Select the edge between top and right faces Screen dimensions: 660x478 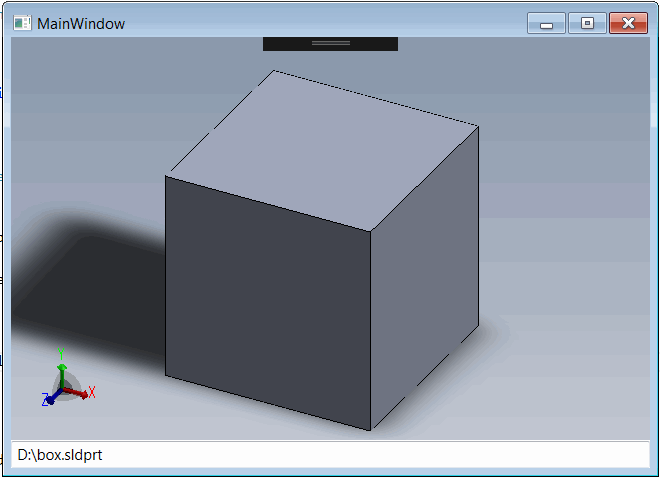coord(425,178)
